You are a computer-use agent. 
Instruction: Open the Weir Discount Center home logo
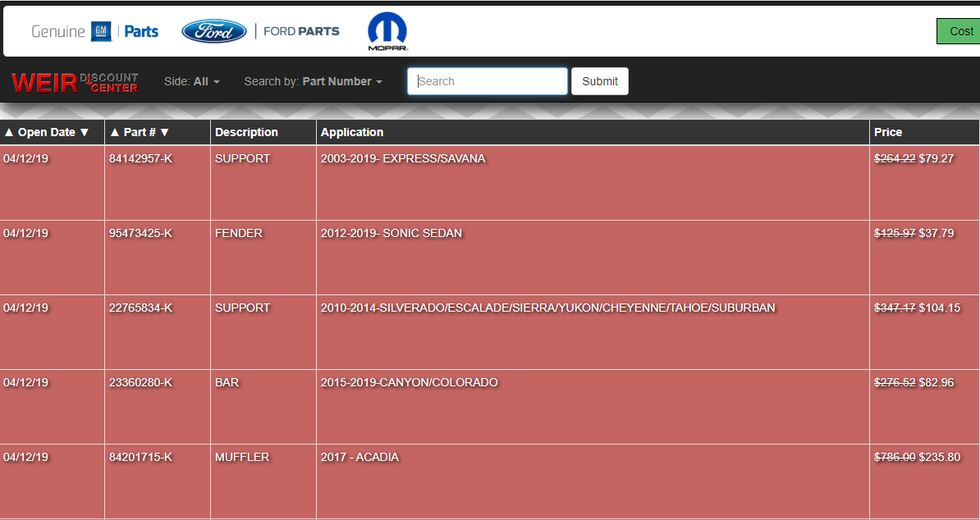[x=75, y=82]
